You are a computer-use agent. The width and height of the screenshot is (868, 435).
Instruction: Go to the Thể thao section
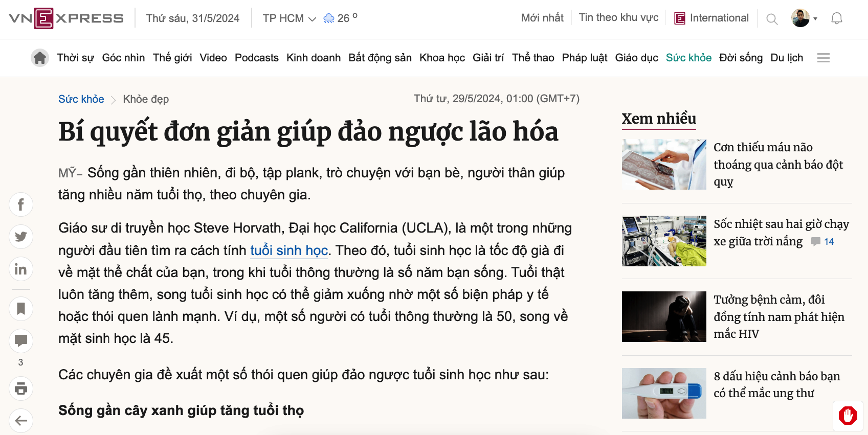click(x=533, y=58)
